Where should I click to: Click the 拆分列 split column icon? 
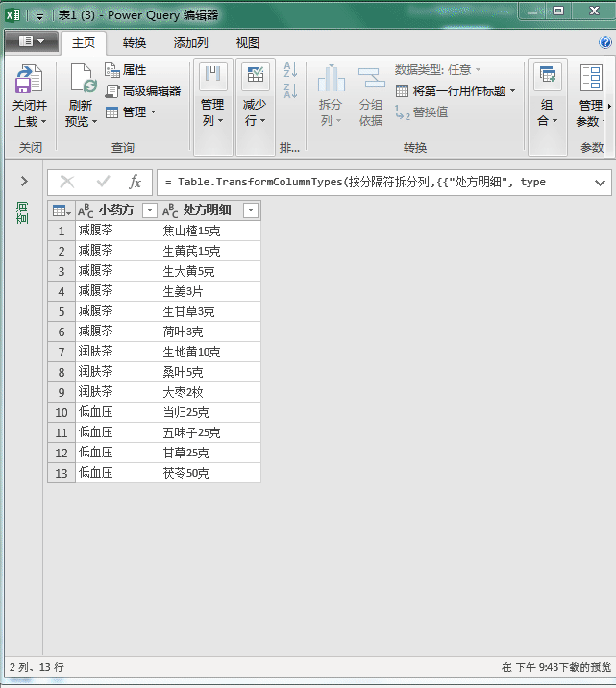[x=332, y=78]
